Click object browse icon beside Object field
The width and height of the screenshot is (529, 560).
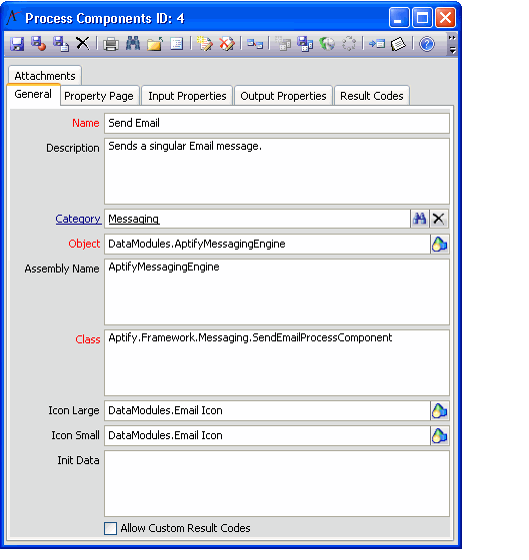[440, 244]
